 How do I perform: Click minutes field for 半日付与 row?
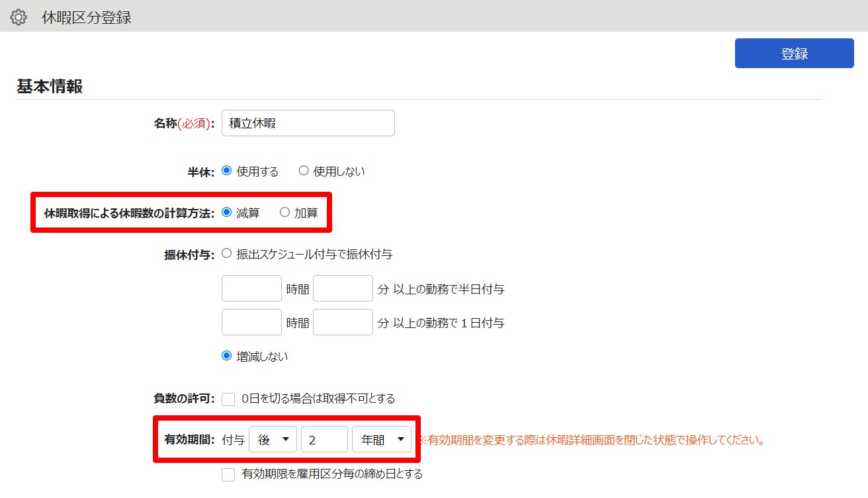[343, 288]
